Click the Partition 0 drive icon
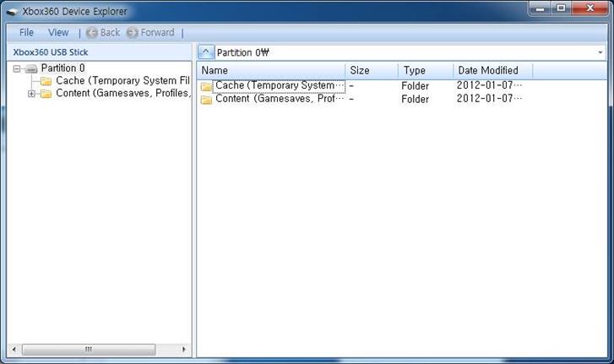The image size is (614, 364). click(31, 69)
